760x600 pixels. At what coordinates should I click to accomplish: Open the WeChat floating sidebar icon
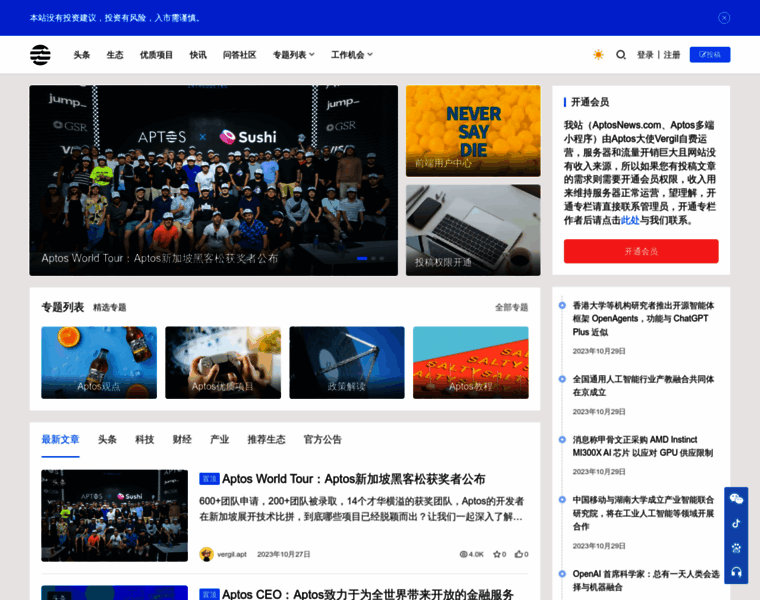click(x=736, y=499)
